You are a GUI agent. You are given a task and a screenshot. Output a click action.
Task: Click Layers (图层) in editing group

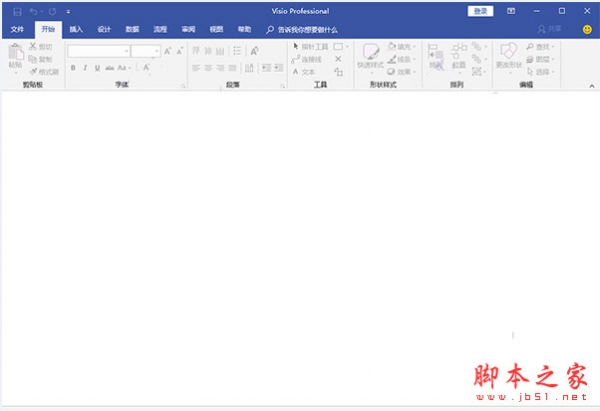coord(540,59)
